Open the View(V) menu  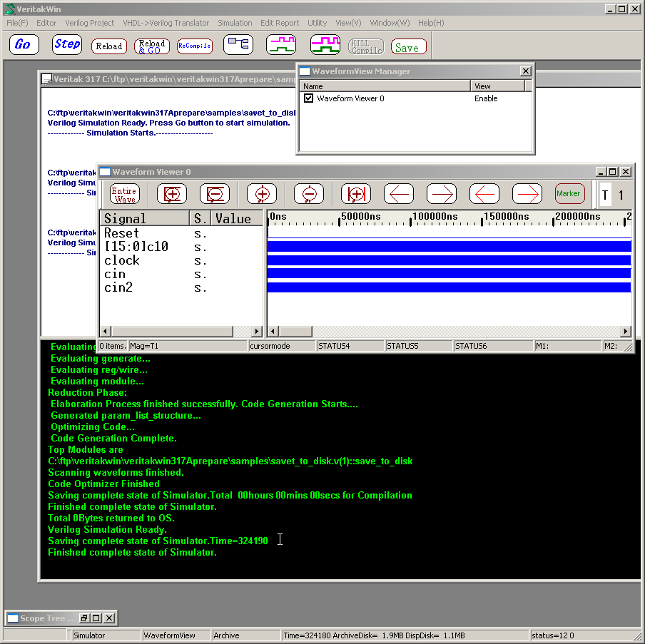point(348,23)
